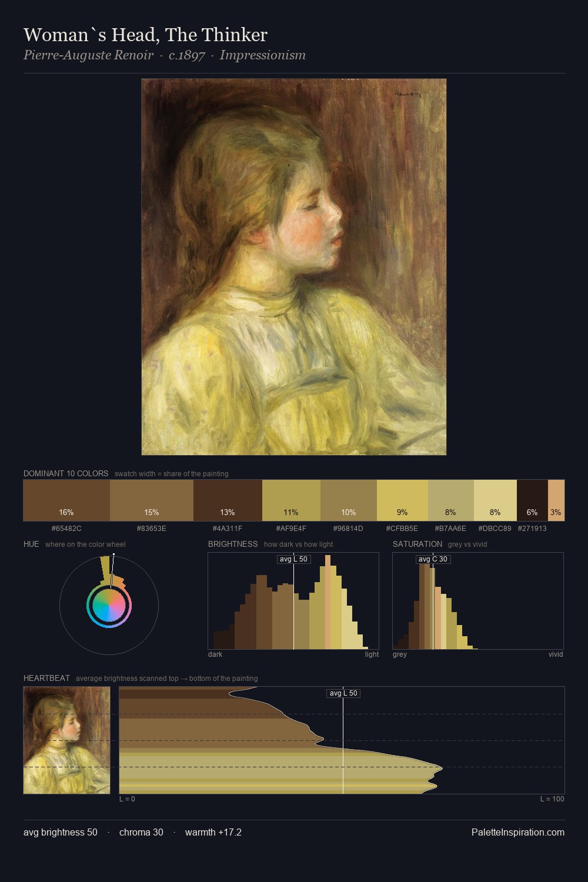
Task: Click the hex label #AF9E4F
Action: [x=291, y=529]
